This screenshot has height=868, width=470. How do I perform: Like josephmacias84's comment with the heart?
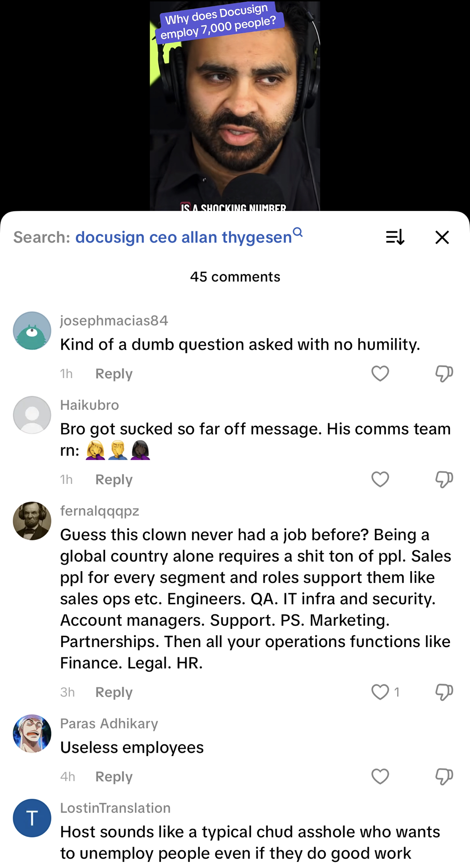pyautogui.click(x=380, y=374)
